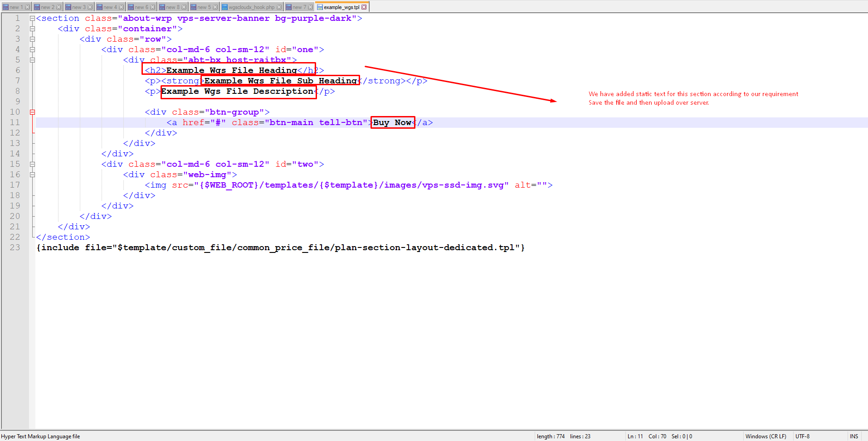
Task: Open the UTF-8 encoding selector in status bar
Action: tap(802, 436)
